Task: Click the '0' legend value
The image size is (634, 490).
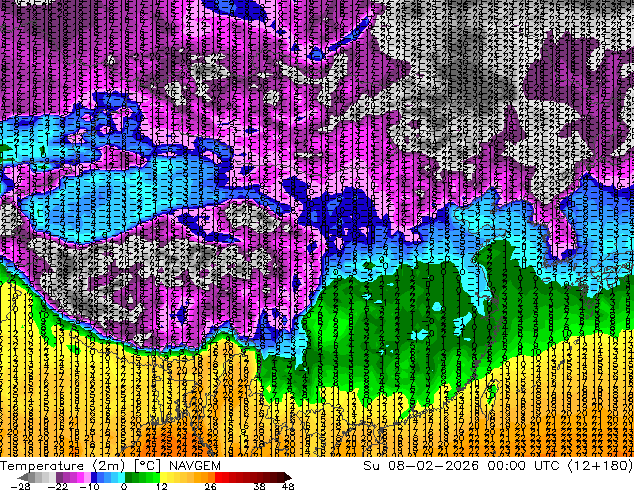Action: pos(124,486)
